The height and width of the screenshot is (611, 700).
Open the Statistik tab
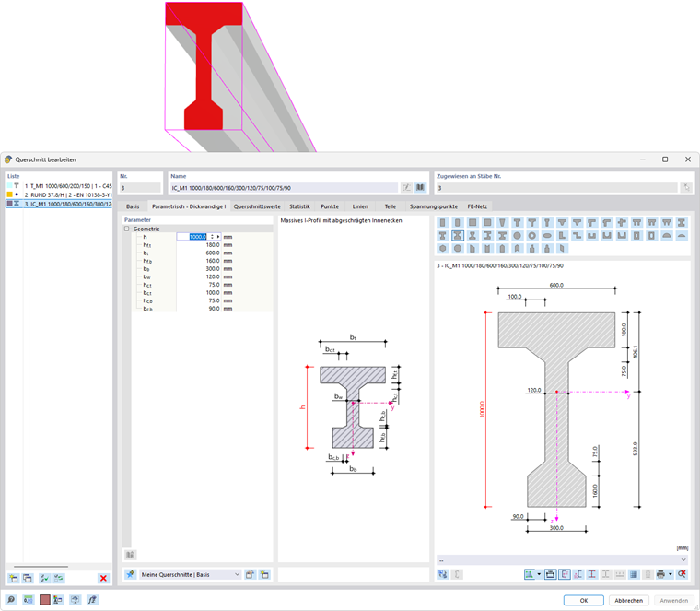pyautogui.click(x=299, y=206)
